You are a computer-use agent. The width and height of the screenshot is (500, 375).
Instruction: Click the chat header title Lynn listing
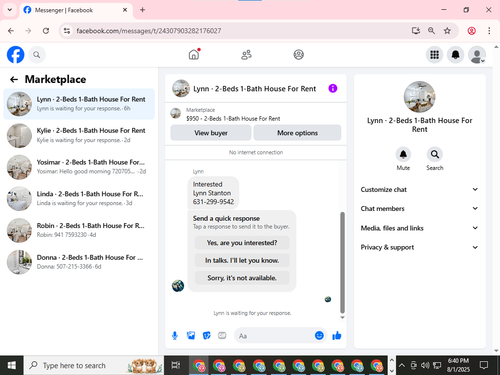[x=254, y=89]
